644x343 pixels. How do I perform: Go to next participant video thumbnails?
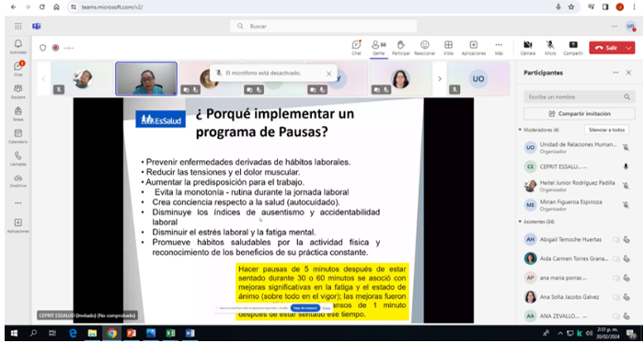tap(440, 79)
